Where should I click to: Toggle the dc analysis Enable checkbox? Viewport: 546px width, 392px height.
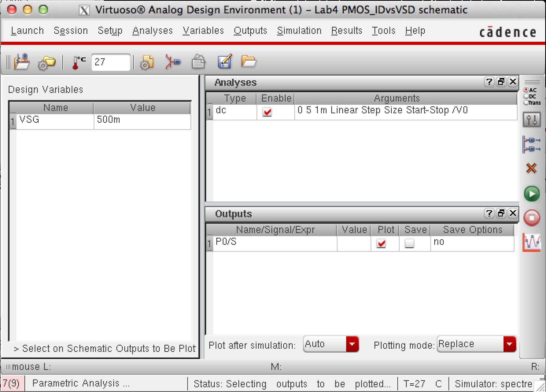[x=267, y=112]
